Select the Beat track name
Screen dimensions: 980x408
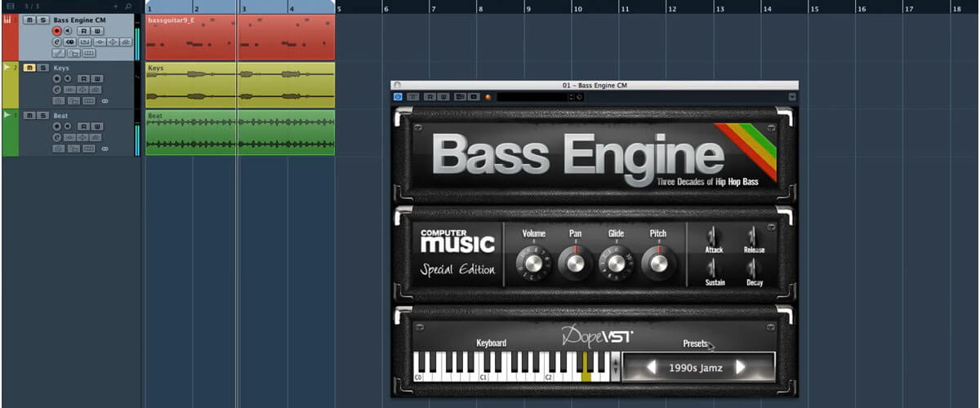[x=61, y=116]
